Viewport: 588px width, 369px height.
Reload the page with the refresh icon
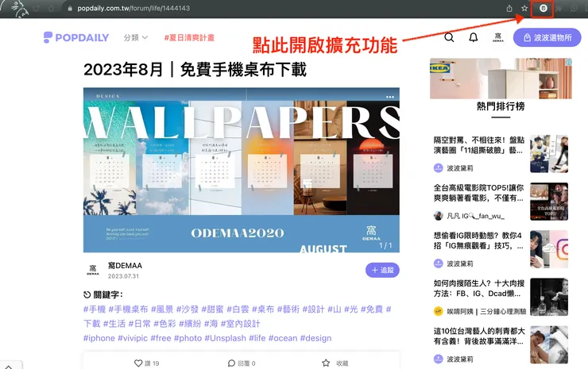[37, 8]
